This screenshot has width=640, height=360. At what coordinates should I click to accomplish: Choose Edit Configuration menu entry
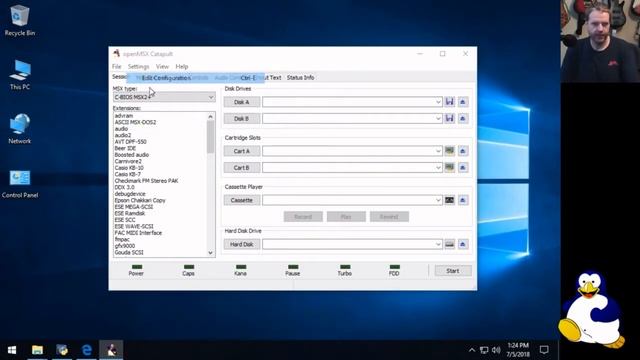coord(196,78)
